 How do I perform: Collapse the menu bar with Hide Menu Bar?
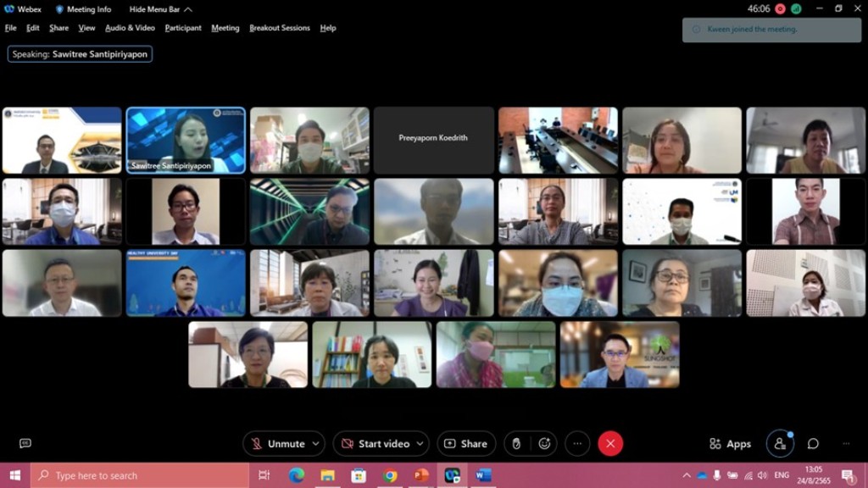(x=160, y=9)
